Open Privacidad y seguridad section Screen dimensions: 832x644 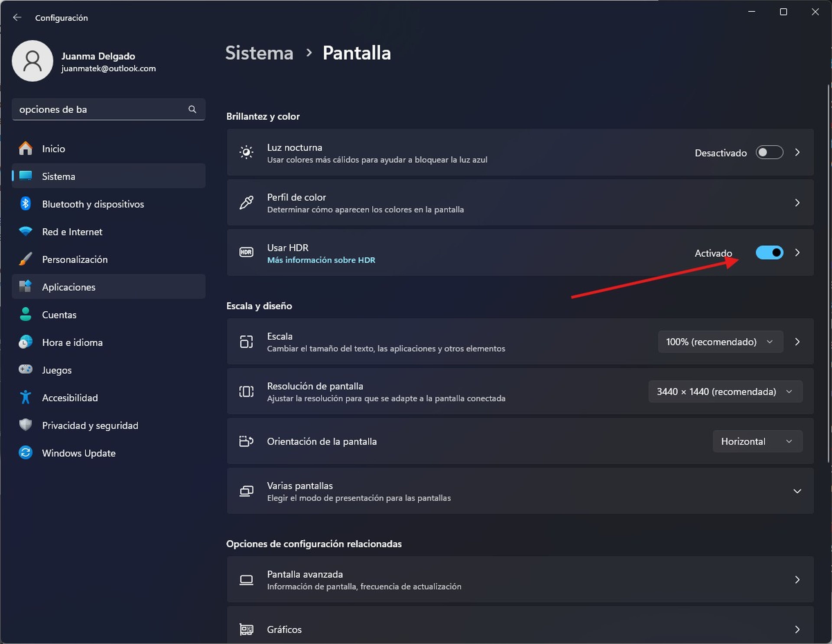coord(109,425)
